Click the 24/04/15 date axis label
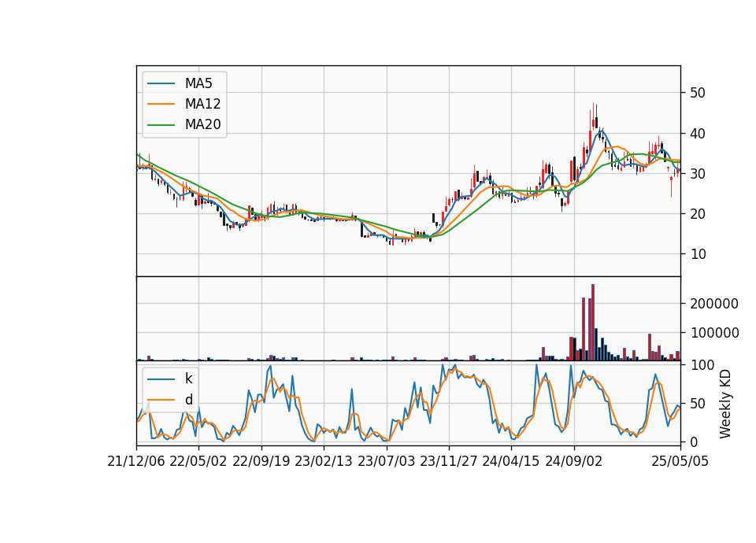This screenshot has height=543, width=756. point(511,461)
